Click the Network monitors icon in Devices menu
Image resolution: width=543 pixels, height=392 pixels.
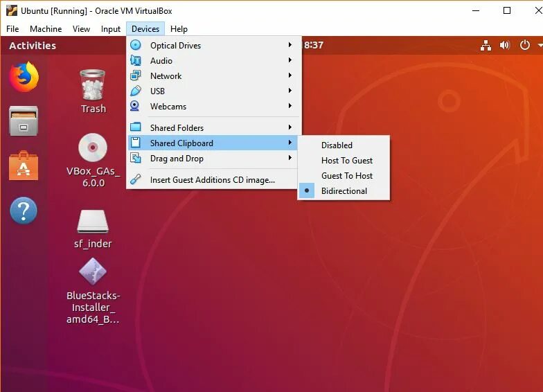pos(136,75)
